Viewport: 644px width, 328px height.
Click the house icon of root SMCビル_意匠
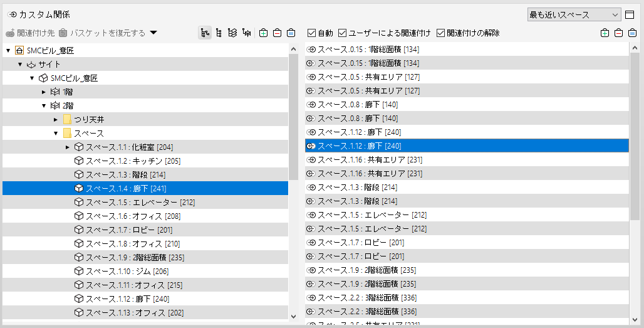(19, 51)
